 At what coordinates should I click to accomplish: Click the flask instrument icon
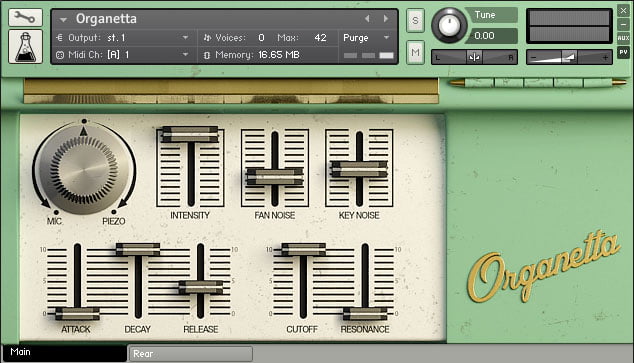click(x=25, y=46)
